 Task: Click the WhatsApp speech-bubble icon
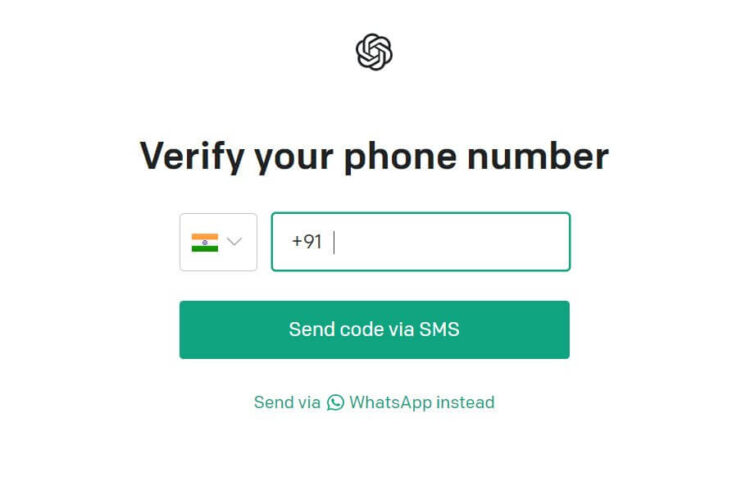pyautogui.click(x=336, y=403)
